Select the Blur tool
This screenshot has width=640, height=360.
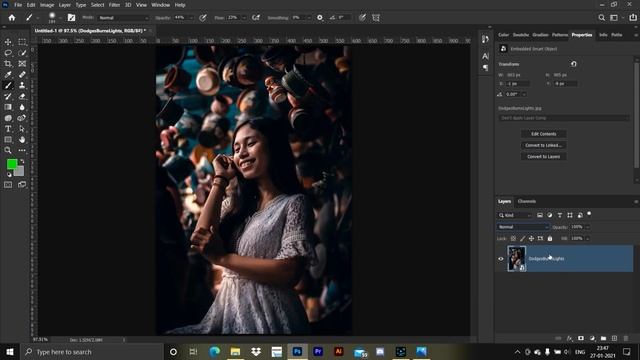click(22, 107)
